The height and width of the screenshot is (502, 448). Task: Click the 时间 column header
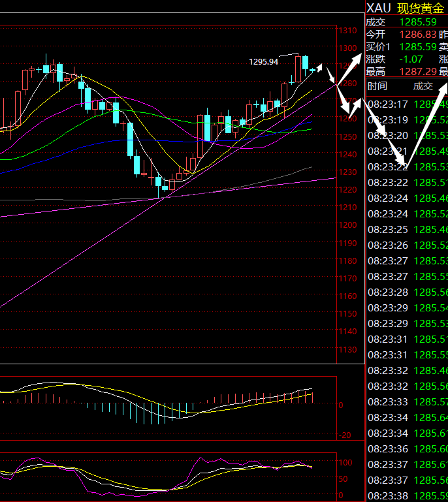(377, 86)
